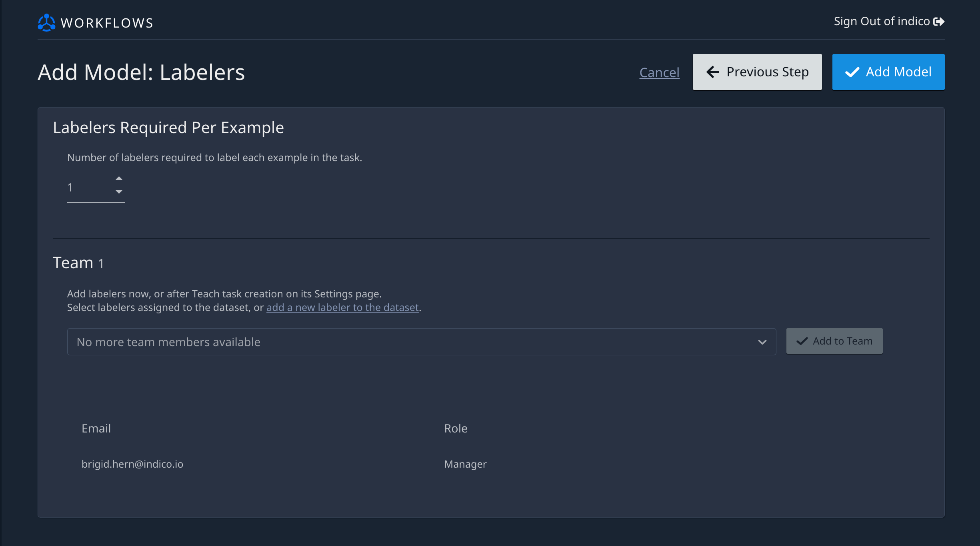The height and width of the screenshot is (546, 980).
Task: Go back with Previous Step button
Action: click(x=757, y=72)
